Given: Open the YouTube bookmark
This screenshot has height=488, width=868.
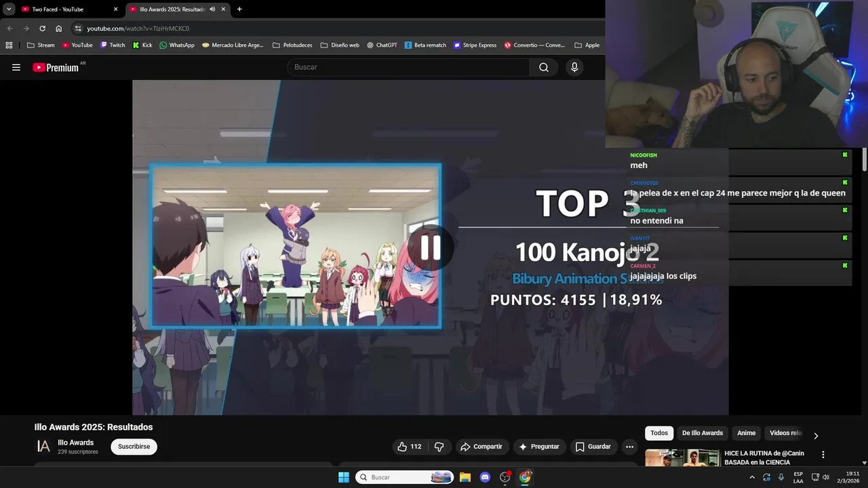Looking at the screenshot, I should coord(77,45).
